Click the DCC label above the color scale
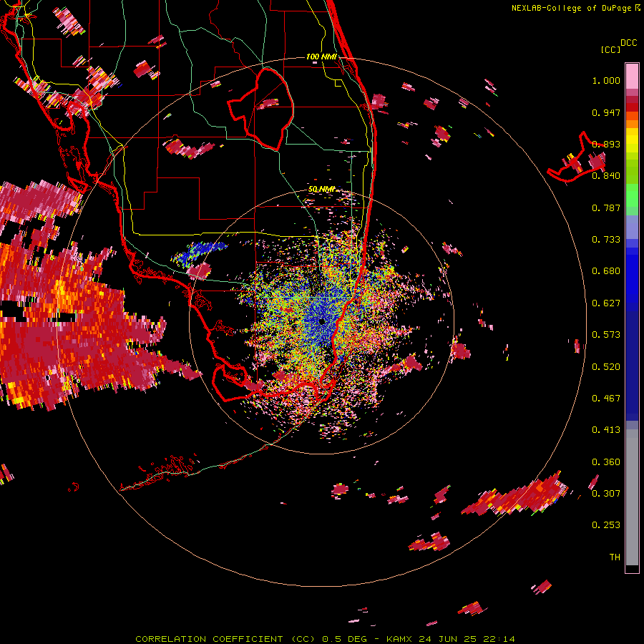This screenshot has height=644, width=644. coord(628,43)
